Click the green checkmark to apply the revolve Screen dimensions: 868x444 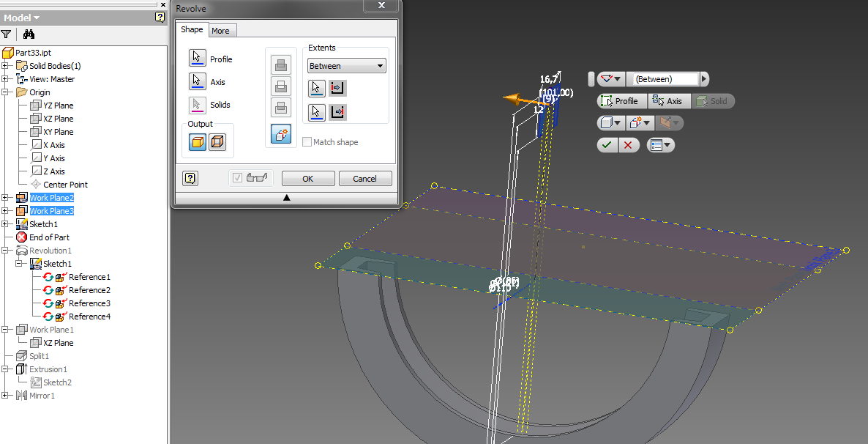(x=607, y=144)
